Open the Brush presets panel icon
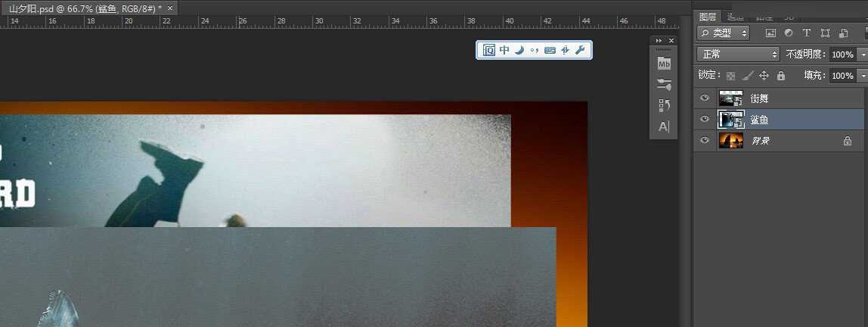This screenshot has width=868, height=327. pyautogui.click(x=665, y=84)
